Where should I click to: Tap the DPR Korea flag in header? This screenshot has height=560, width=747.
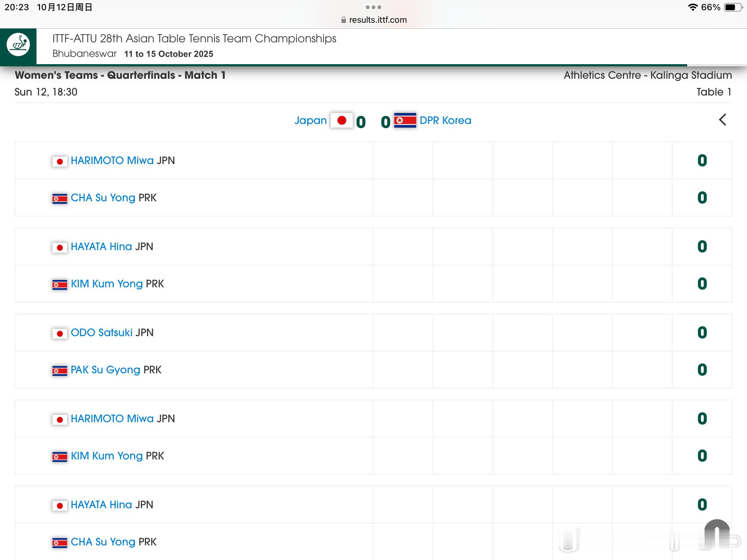click(x=405, y=120)
